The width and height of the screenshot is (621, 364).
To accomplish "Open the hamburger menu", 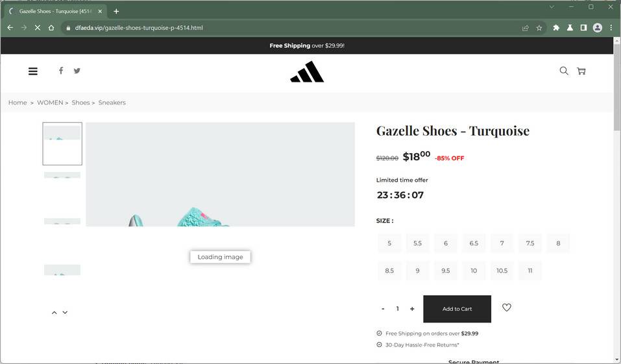I will click(33, 71).
